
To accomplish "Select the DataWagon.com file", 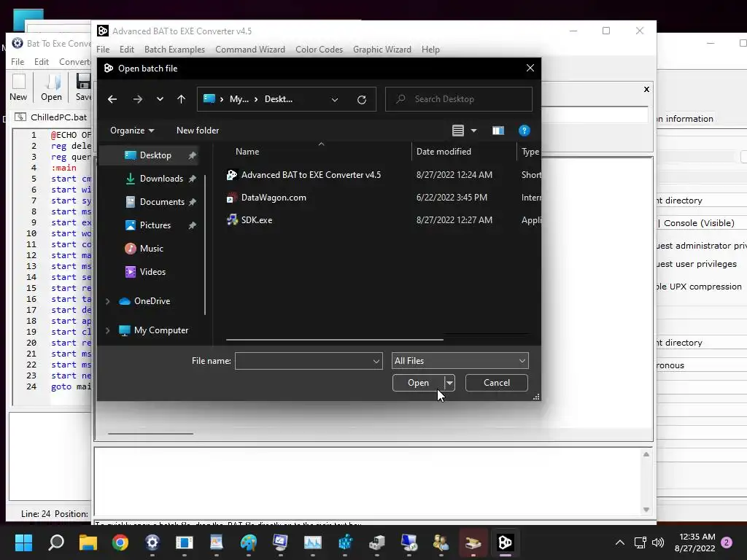I will (274, 198).
